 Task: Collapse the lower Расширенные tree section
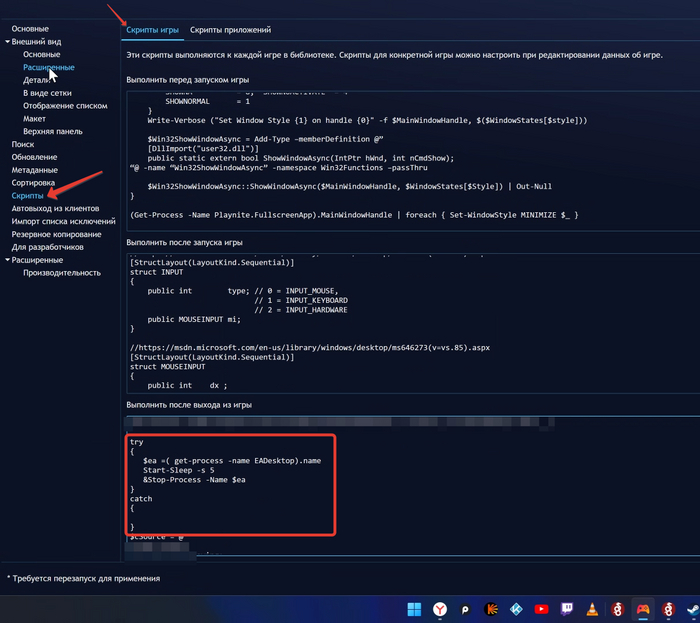[x=8, y=260]
